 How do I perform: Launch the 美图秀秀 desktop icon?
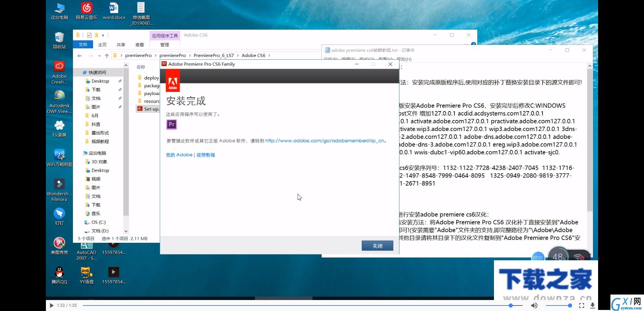click(59, 246)
